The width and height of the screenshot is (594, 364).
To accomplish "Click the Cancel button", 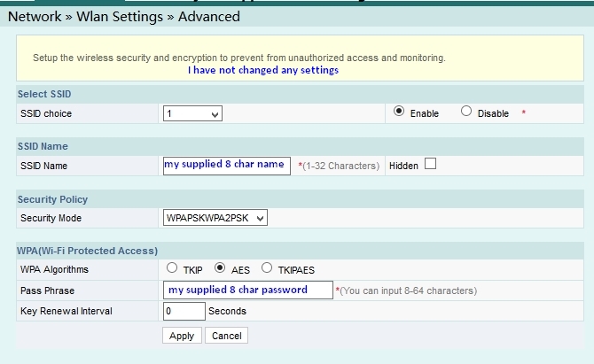I will tap(227, 336).
